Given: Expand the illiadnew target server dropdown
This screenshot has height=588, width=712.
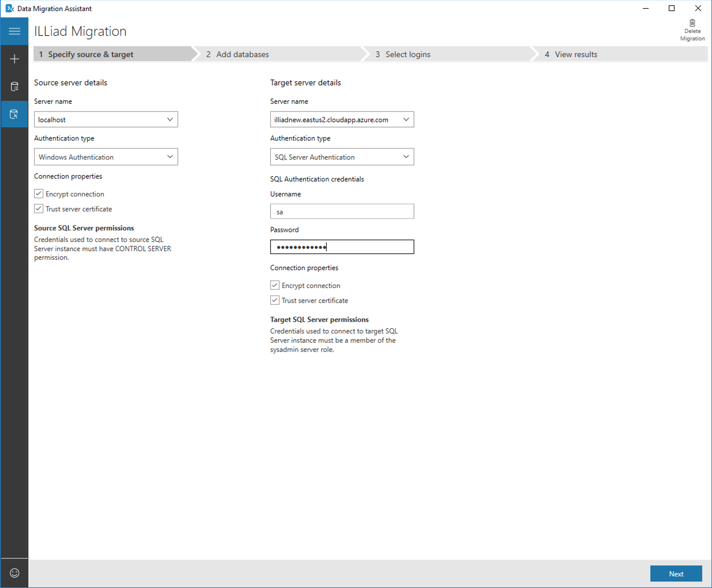Looking at the screenshot, I should click(406, 119).
